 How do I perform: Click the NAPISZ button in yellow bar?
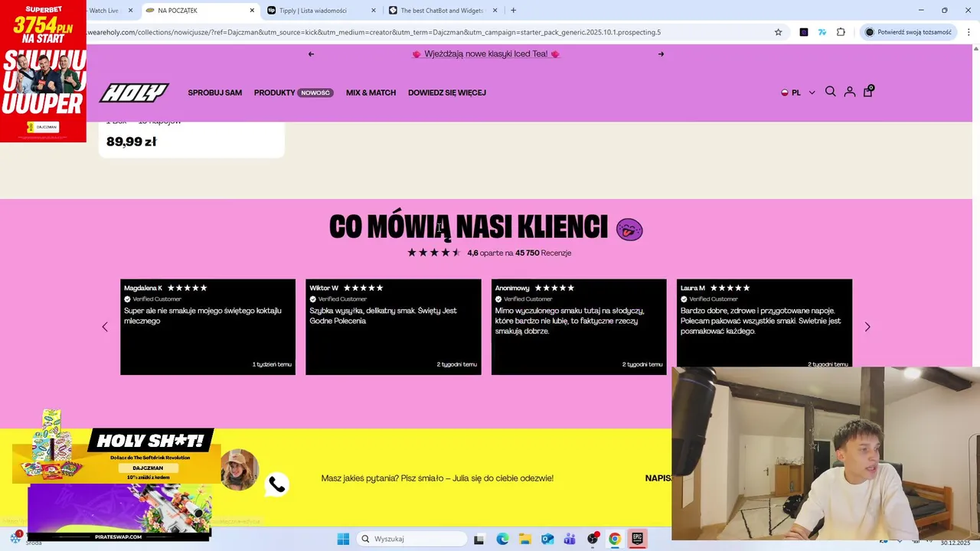click(x=658, y=478)
